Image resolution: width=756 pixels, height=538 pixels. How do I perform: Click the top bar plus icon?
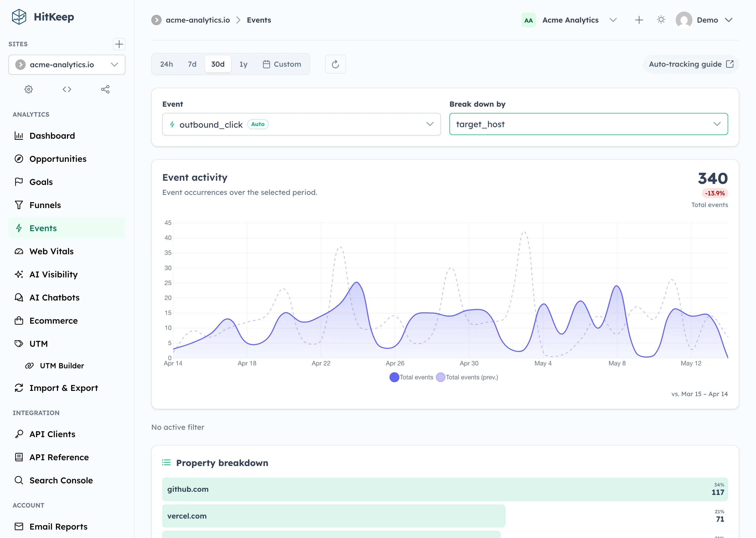coord(639,20)
